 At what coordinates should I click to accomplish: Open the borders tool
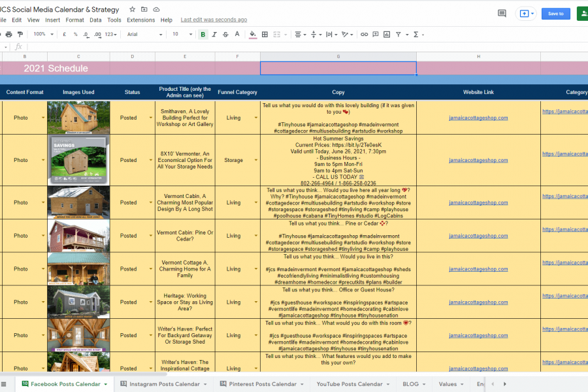265,34
